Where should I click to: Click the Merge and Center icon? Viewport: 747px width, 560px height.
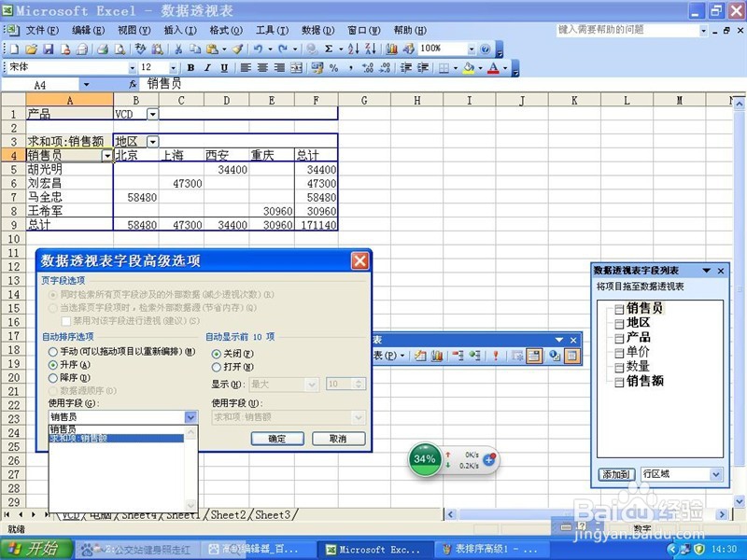click(297, 67)
